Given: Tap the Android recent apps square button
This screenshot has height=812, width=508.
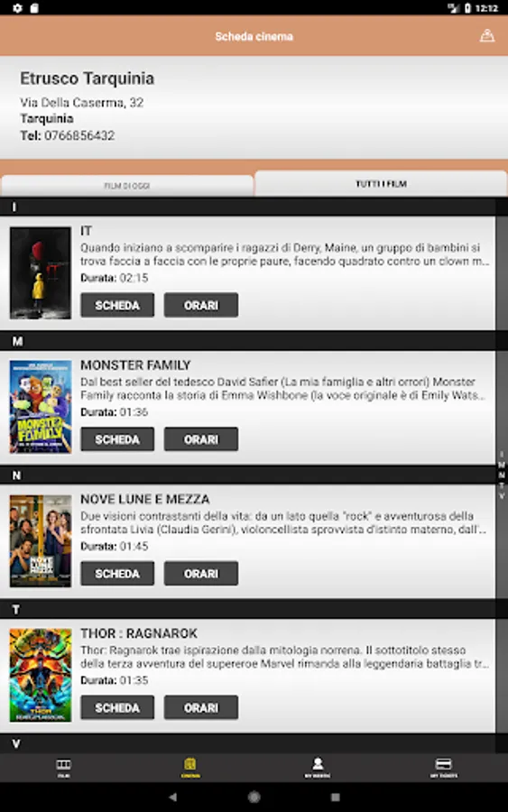Looking at the screenshot, I should click(x=335, y=797).
